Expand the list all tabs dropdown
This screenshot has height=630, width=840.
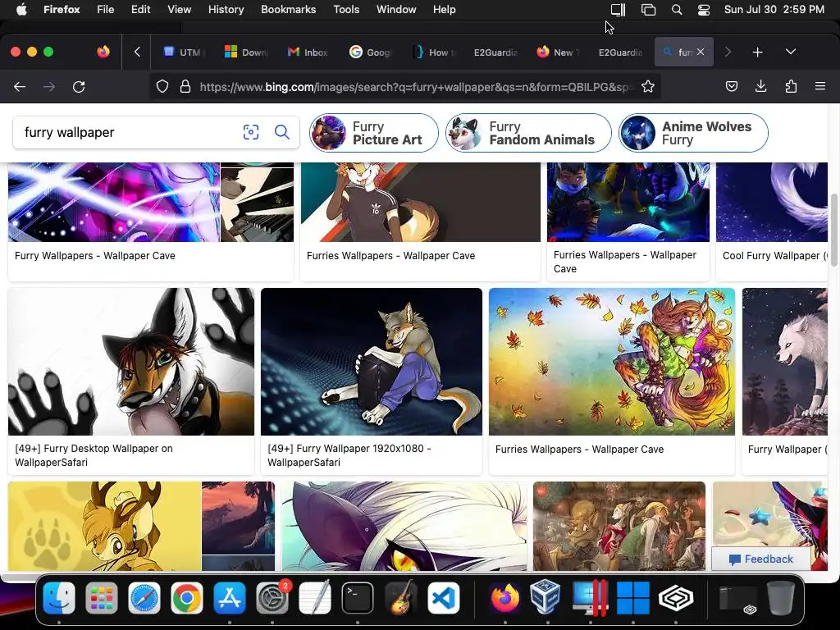[x=791, y=52]
